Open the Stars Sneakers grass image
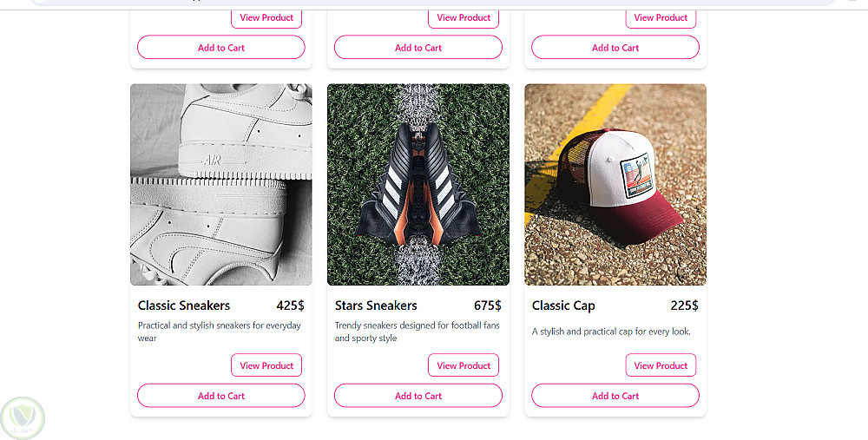 coord(418,184)
